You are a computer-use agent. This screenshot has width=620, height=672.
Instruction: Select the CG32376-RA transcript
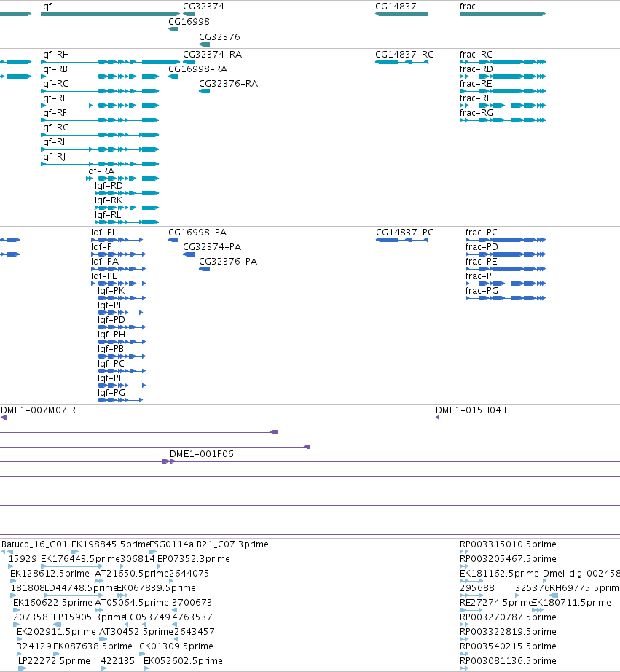click(205, 91)
